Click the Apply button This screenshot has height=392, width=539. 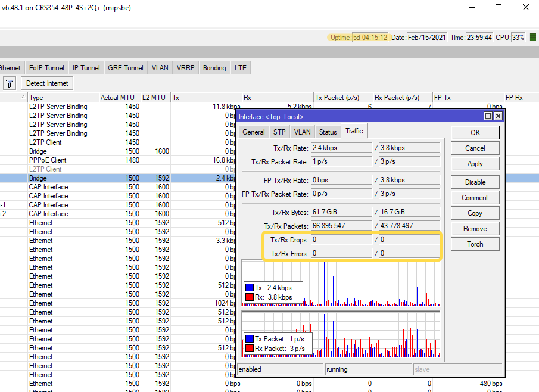[x=475, y=164]
